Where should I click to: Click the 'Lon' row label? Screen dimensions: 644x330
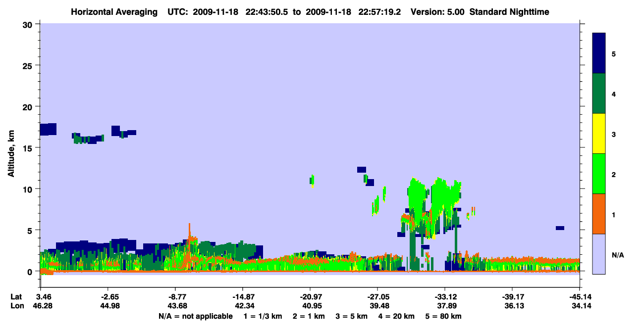pos(16,306)
